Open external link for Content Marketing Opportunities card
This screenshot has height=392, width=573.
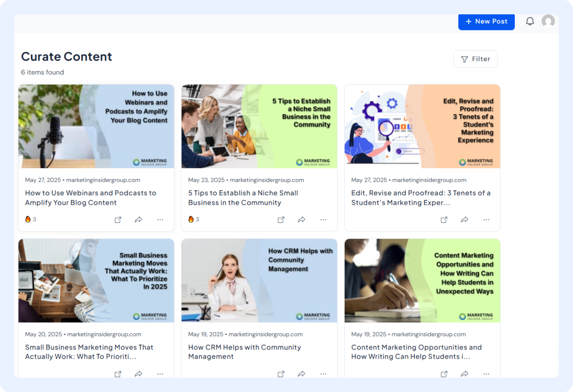pyautogui.click(x=444, y=374)
